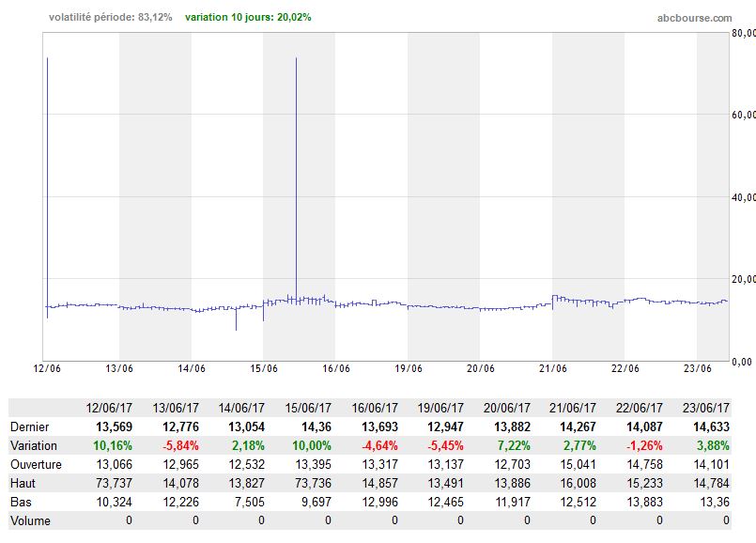Click the 19/06 date axis label
The height and width of the screenshot is (543, 756).
tap(409, 368)
